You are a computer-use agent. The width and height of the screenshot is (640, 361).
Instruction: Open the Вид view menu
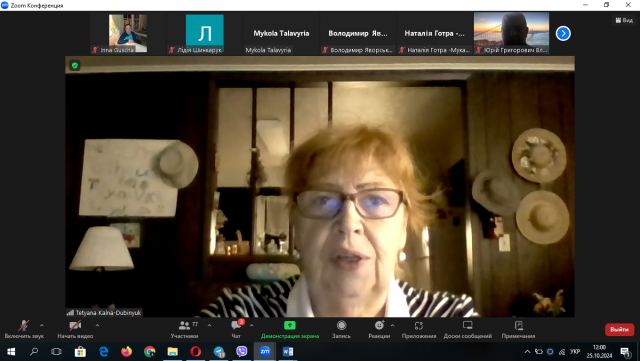(x=624, y=20)
